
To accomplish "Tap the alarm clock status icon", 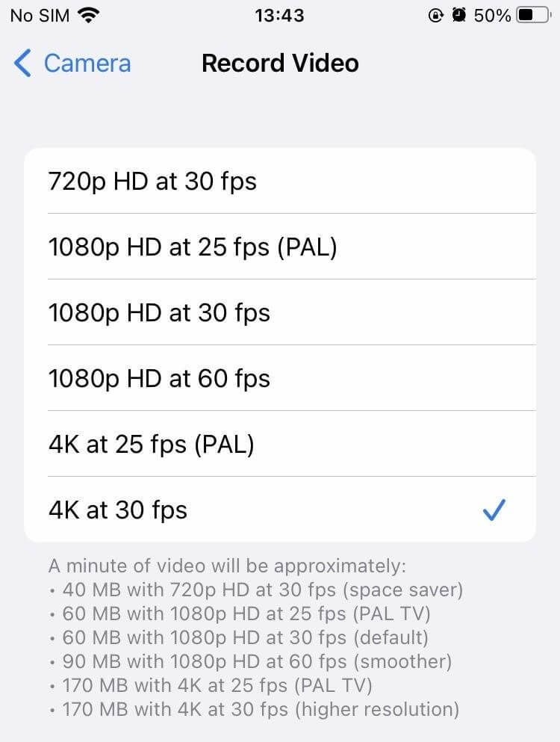I will click(x=459, y=15).
